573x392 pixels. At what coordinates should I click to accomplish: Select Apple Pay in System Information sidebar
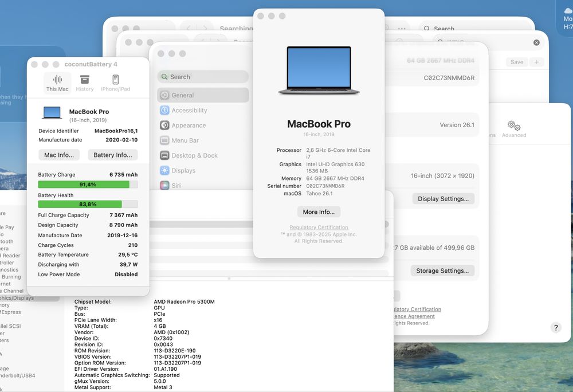tap(7, 228)
